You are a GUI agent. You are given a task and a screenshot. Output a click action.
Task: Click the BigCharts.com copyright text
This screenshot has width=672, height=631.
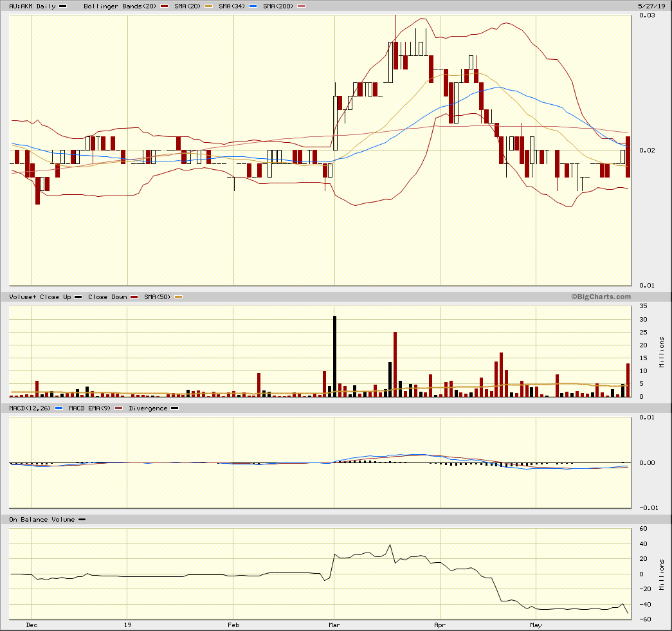601,297
